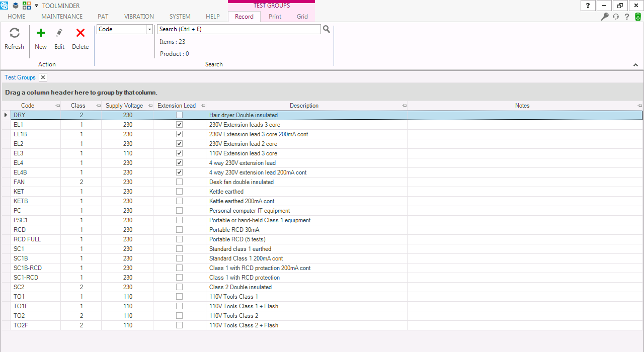
Task: Click the row indicator arrow beside DRY
Action: (6, 115)
